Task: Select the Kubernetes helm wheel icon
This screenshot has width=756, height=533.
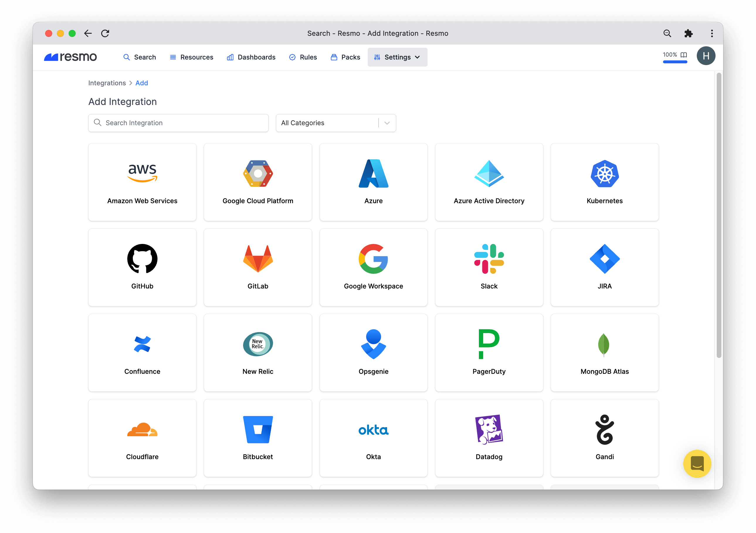Action: coord(605,173)
